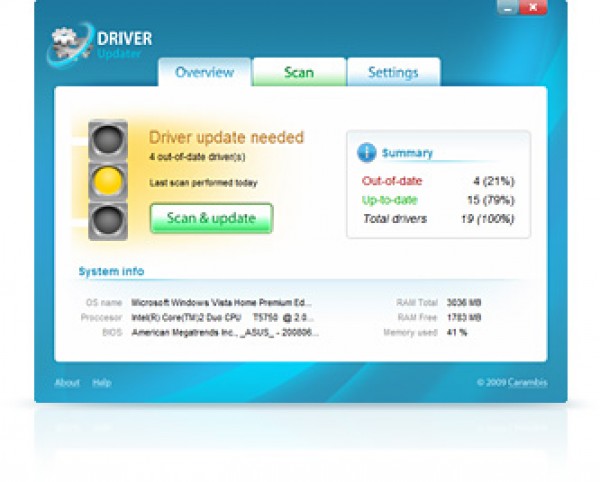Click the RAM Free value
This screenshot has width=600, height=482.
(x=464, y=318)
